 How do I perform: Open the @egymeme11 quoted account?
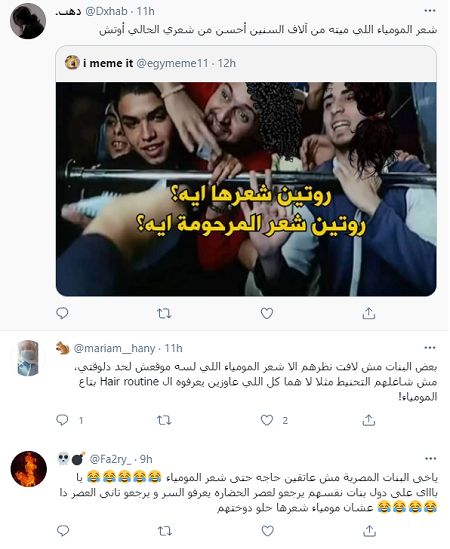point(172,63)
